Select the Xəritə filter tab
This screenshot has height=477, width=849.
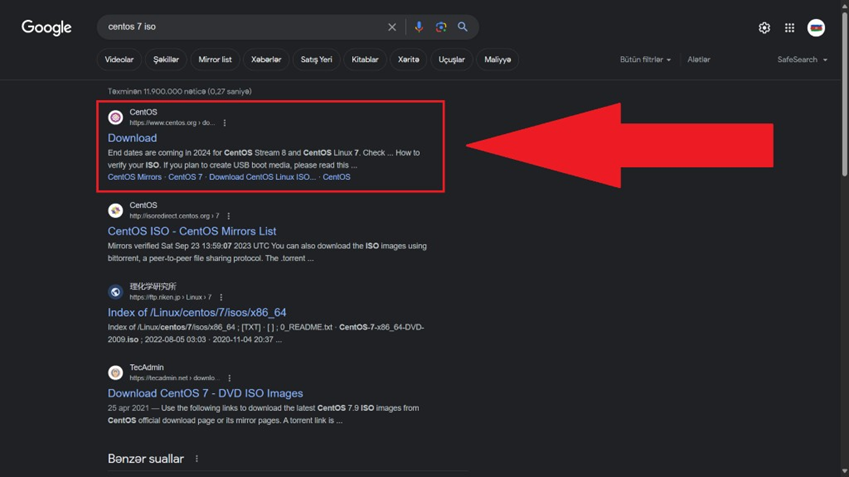[x=408, y=60]
